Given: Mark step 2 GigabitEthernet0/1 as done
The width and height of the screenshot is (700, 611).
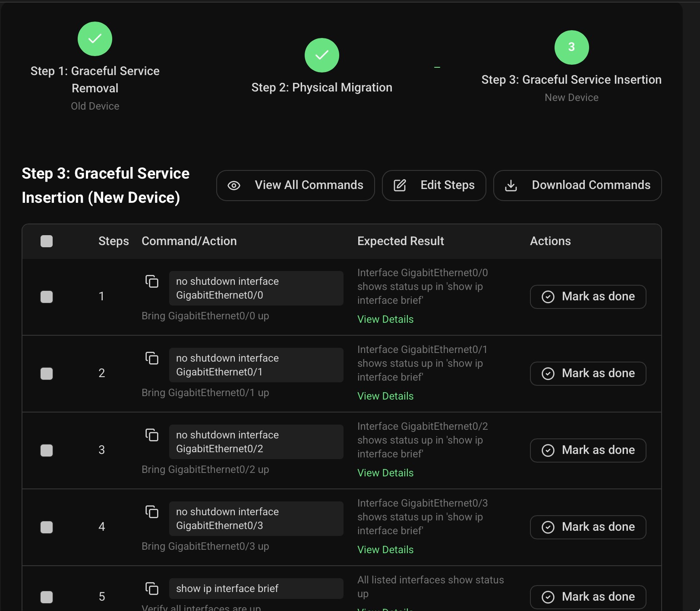Looking at the screenshot, I should pos(588,374).
